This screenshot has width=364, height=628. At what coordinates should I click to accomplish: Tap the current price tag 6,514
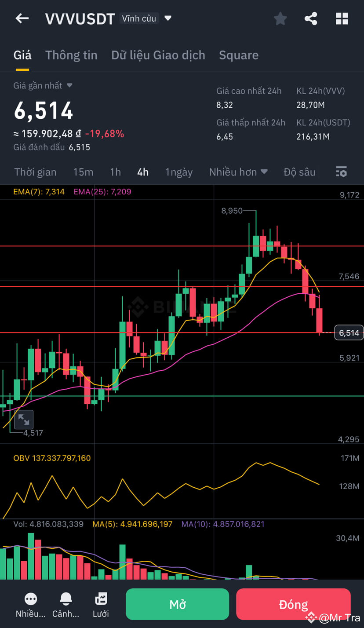click(x=349, y=332)
